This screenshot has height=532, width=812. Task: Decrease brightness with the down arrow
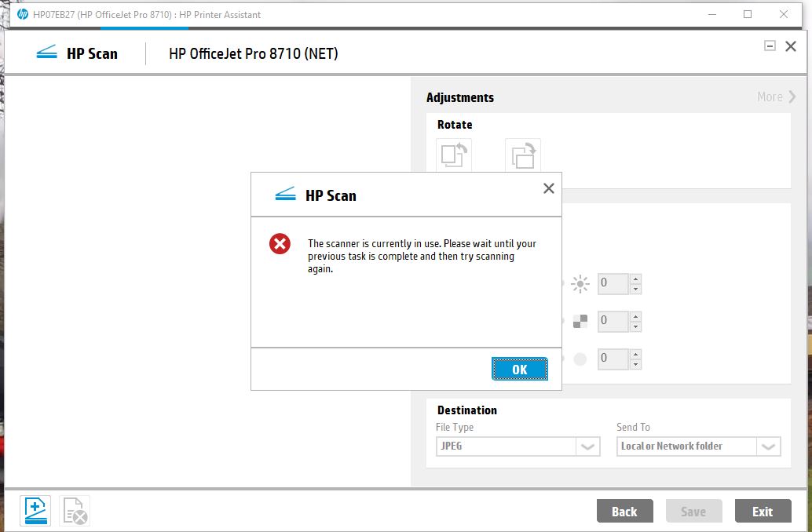pyautogui.click(x=635, y=289)
